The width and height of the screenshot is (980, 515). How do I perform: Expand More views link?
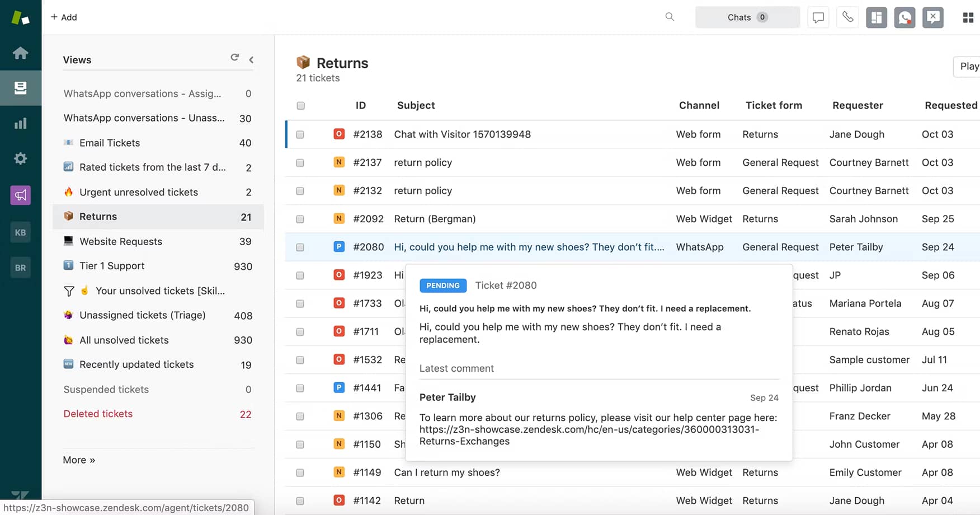pos(79,460)
